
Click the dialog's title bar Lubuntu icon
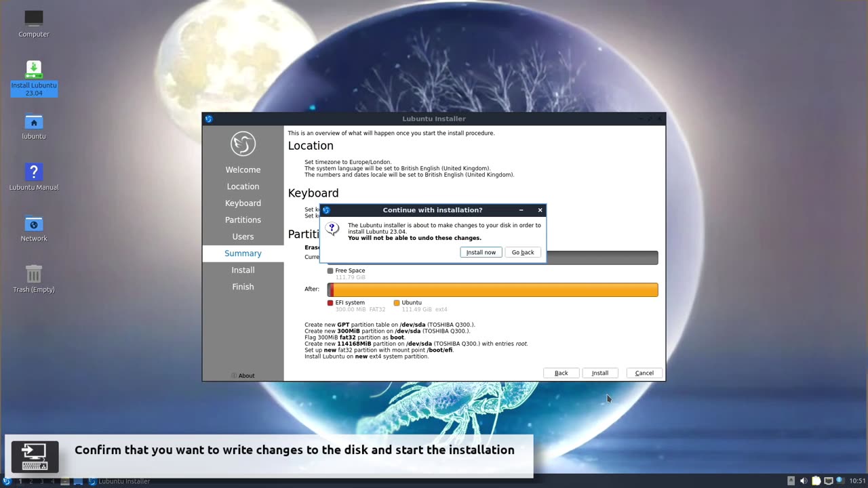coord(326,210)
